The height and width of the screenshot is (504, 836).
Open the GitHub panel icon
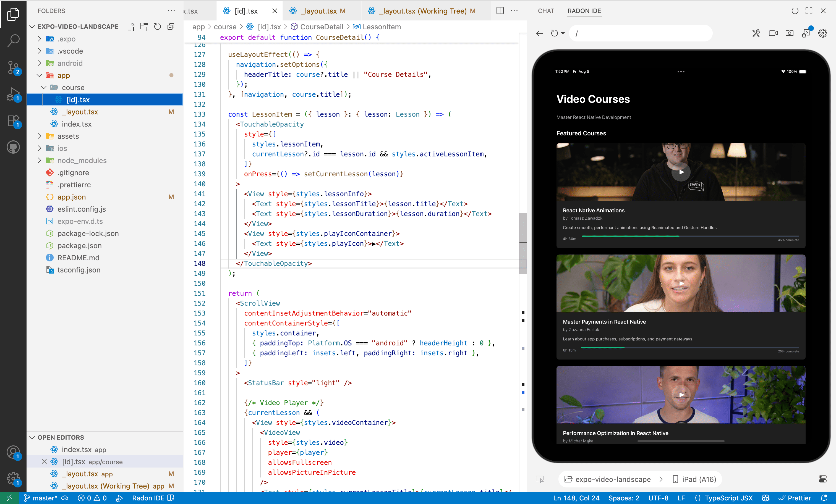[13, 147]
